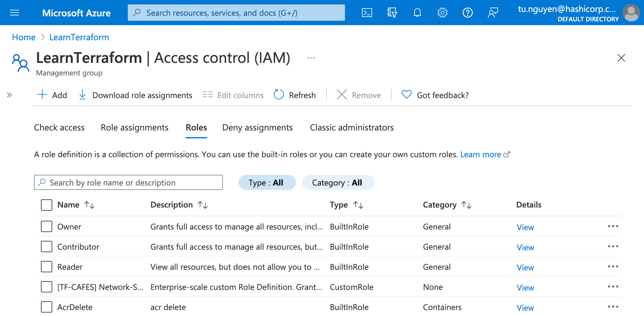The width and height of the screenshot is (644, 316).
Task: Open more options for AcrDelete row
Action: click(x=613, y=307)
